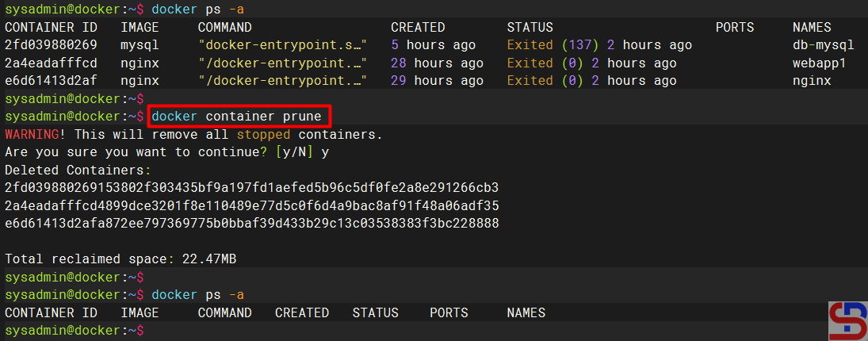Click the last empty shell prompt line
The width and height of the screenshot is (868, 341).
click(74, 330)
